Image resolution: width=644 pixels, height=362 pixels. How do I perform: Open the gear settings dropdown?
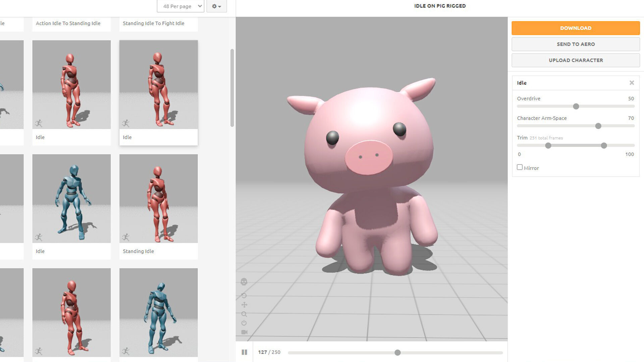[216, 6]
